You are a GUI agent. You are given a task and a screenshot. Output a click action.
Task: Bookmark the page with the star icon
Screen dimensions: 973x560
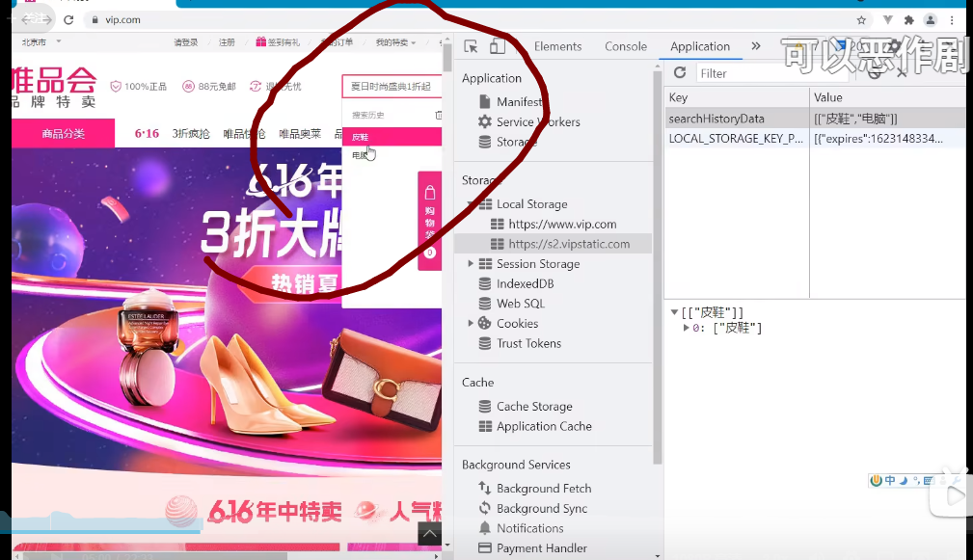[861, 20]
